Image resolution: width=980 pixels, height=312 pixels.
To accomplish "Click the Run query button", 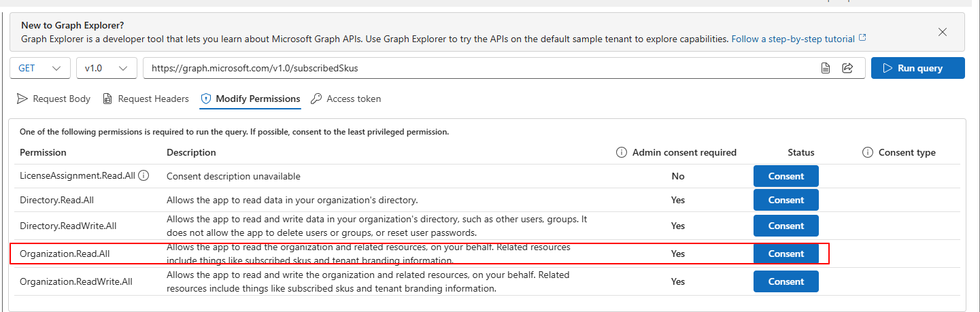I will (917, 68).
